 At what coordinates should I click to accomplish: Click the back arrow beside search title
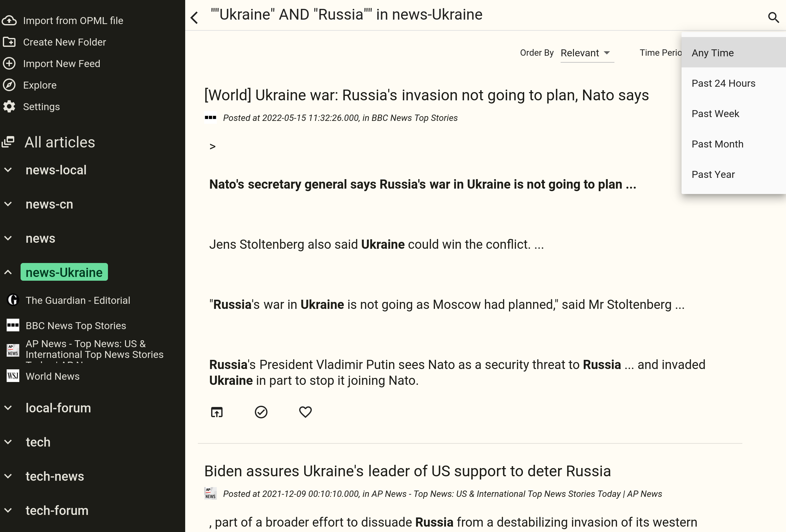(194, 18)
